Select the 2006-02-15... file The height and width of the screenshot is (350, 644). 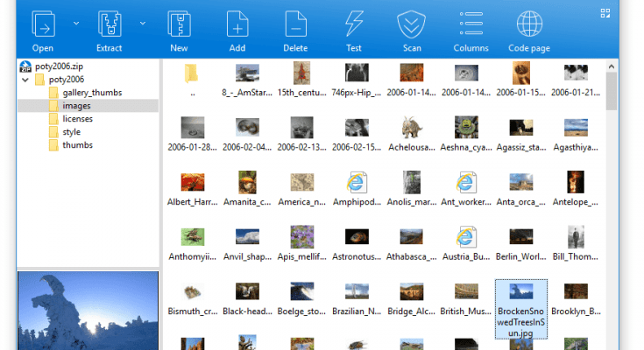coord(357,134)
